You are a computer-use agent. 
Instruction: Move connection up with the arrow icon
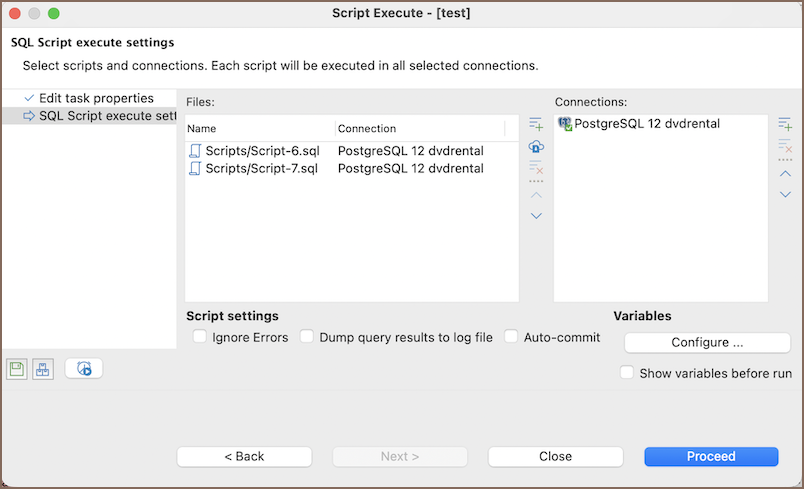coord(785,173)
